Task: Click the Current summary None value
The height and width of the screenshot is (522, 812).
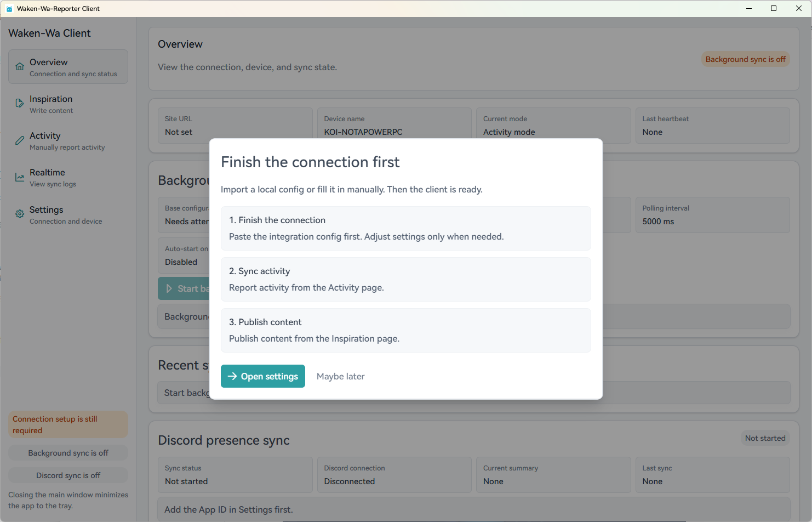Action: click(493, 481)
